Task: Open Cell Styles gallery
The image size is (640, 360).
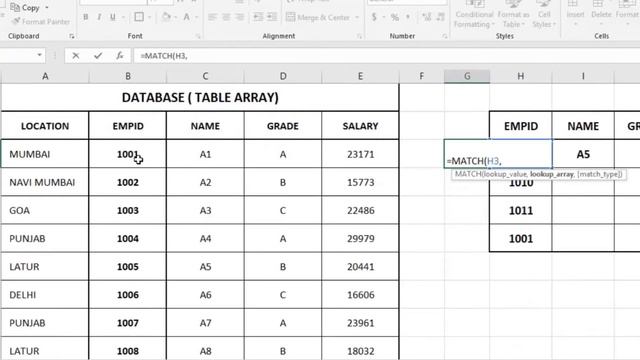Action: 544,16
